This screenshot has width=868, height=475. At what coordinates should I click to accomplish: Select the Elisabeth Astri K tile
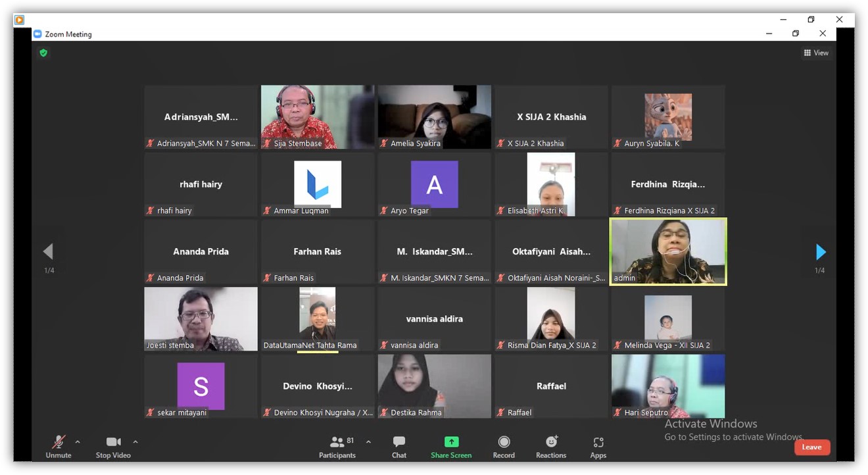[x=551, y=184]
